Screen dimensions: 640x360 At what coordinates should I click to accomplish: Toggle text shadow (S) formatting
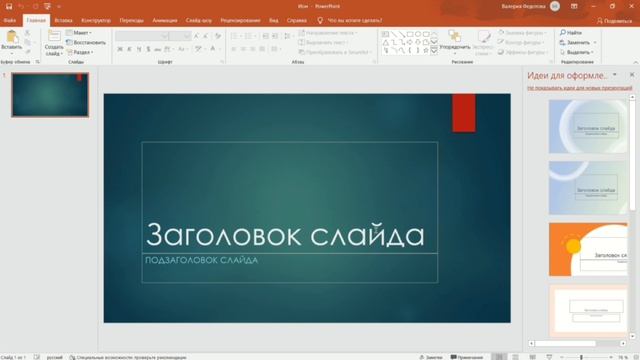[148, 49]
